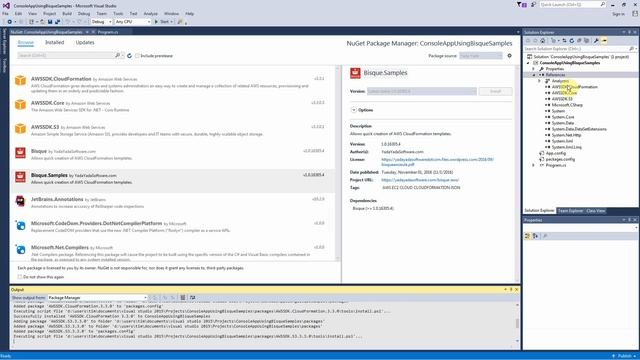Toggle Word Wrap icon in Output toolbar
This screenshot has height=360, width=640.
click(x=193, y=298)
